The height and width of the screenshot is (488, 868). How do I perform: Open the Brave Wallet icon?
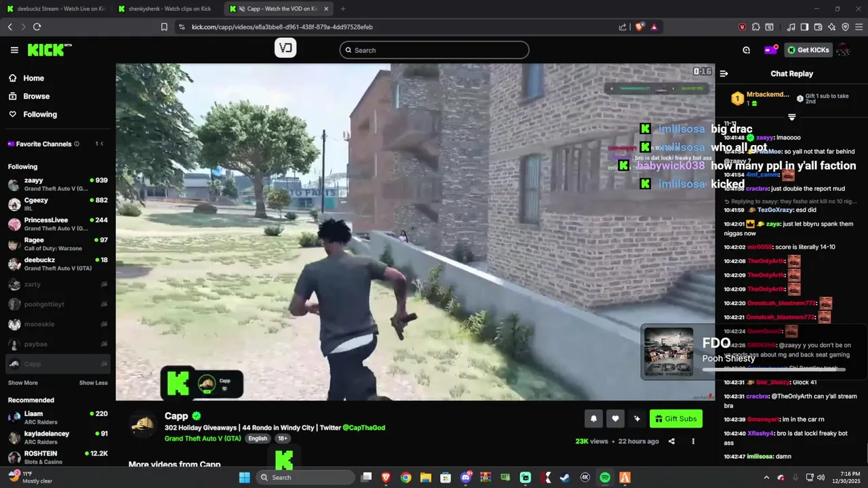pyautogui.click(x=818, y=27)
